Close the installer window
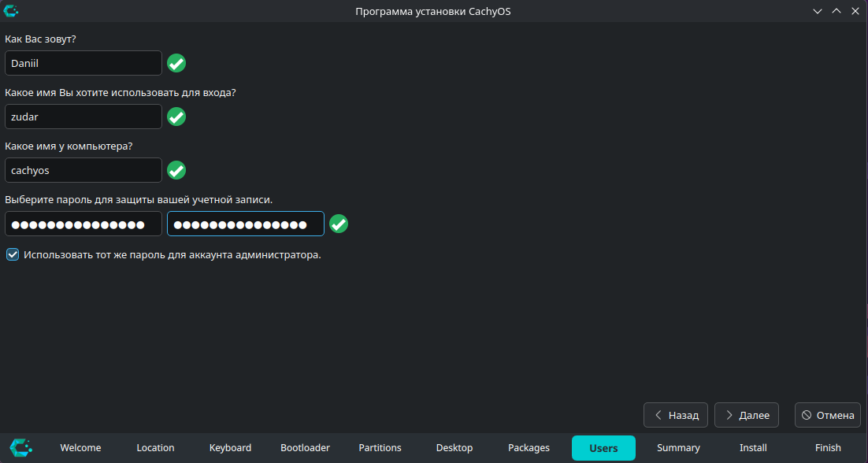This screenshot has height=463, width=868. click(x=855, y=11)
